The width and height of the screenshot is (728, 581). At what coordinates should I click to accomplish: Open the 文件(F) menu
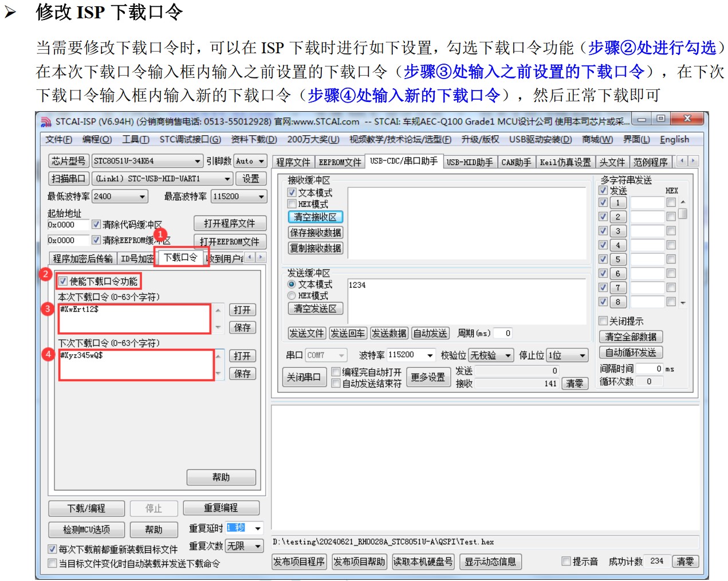58,139
